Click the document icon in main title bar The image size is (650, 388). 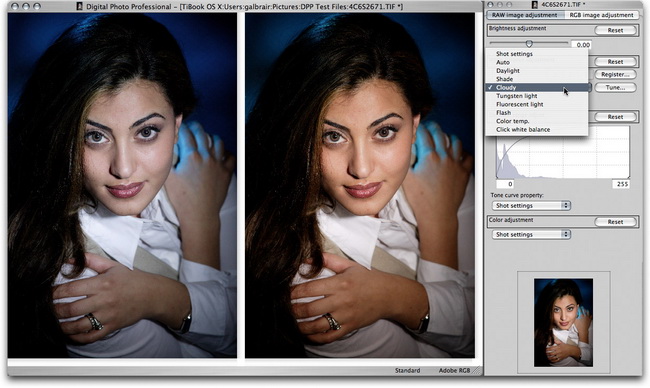(80, 6)
